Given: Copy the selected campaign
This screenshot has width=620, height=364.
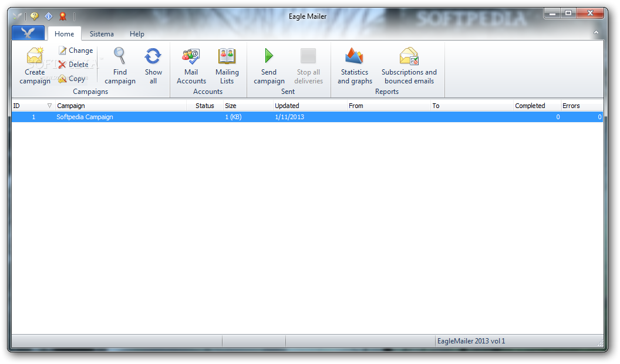Looking at the screenshot, I should pyautogui.click(x=72, y=79).
